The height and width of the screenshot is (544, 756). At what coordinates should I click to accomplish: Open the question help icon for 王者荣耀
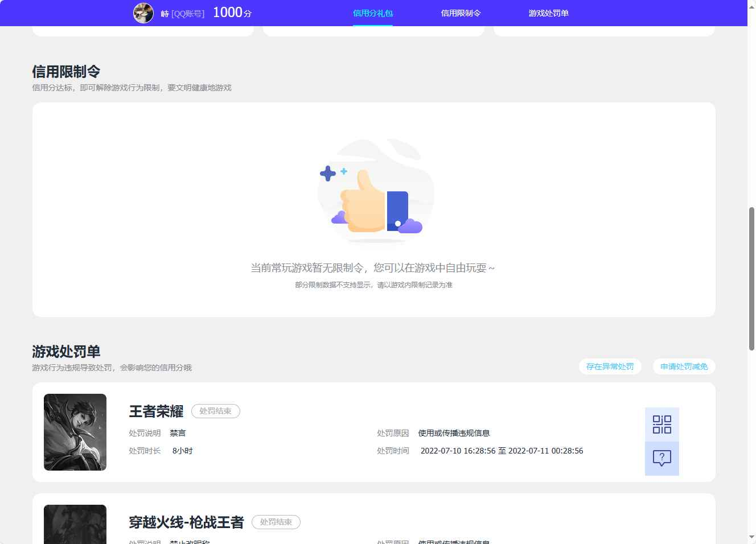(662, 458)
